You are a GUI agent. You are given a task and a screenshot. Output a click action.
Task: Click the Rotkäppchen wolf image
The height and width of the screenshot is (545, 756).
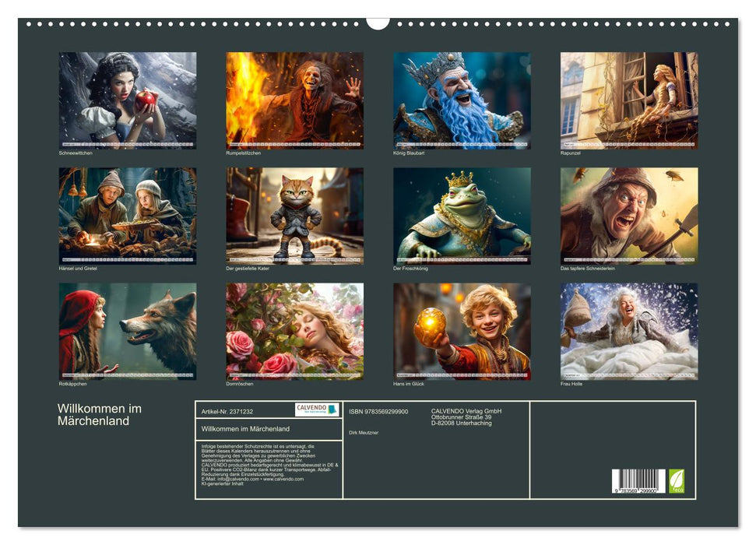[128, 332]
